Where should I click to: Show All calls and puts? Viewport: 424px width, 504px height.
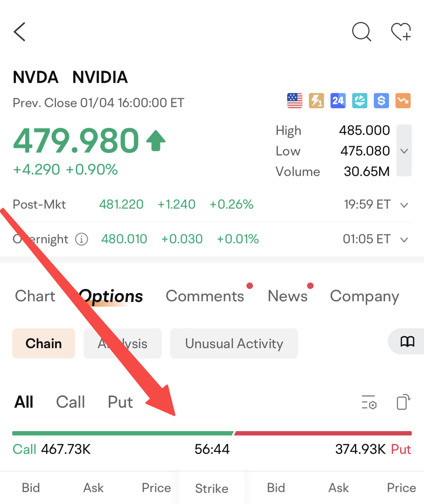point(24,402)
